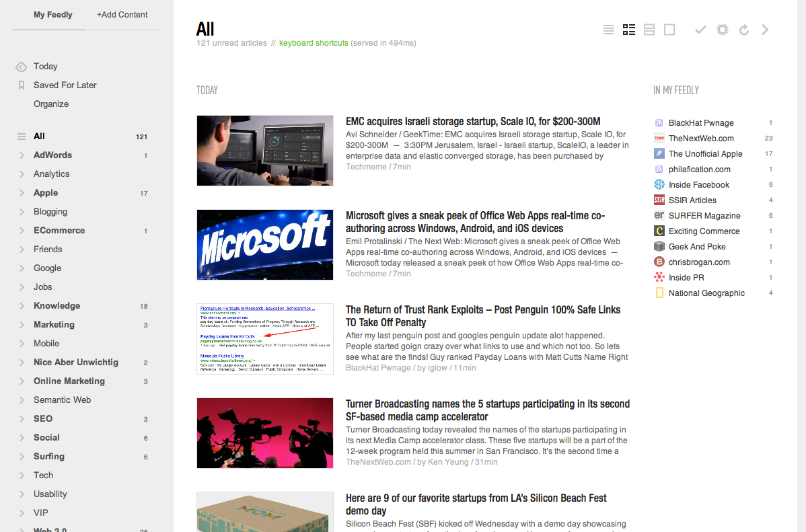Open Semantic Web category
806x532 pixels.
(62, 400)
